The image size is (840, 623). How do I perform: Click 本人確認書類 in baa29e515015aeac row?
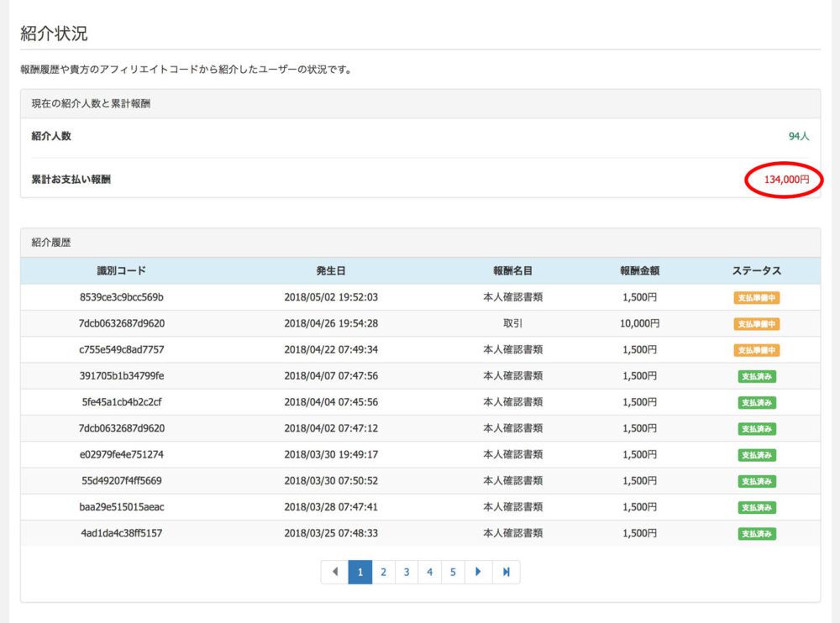(x=512, y=507)
